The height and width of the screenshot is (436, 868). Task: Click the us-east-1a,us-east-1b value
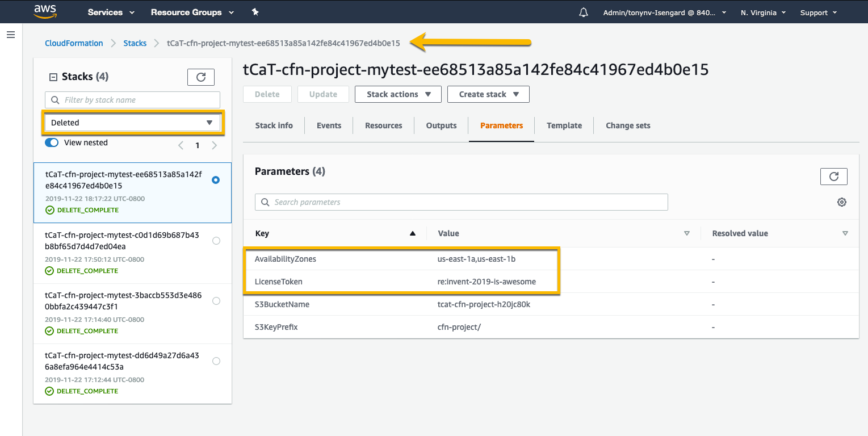pyautogui.click(x=476, y=259)
